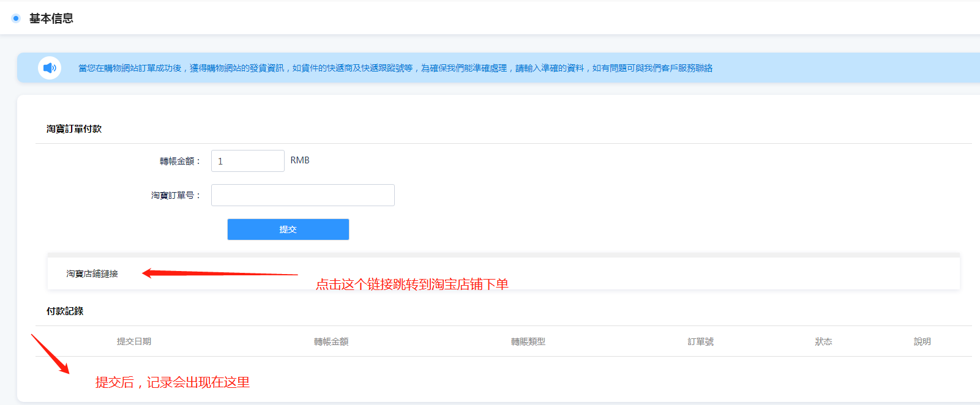Image resolution: width=980 pixels, height=405 pixels.
Task: Click the speaker announcement icon
Action: [x=50, y=68]
